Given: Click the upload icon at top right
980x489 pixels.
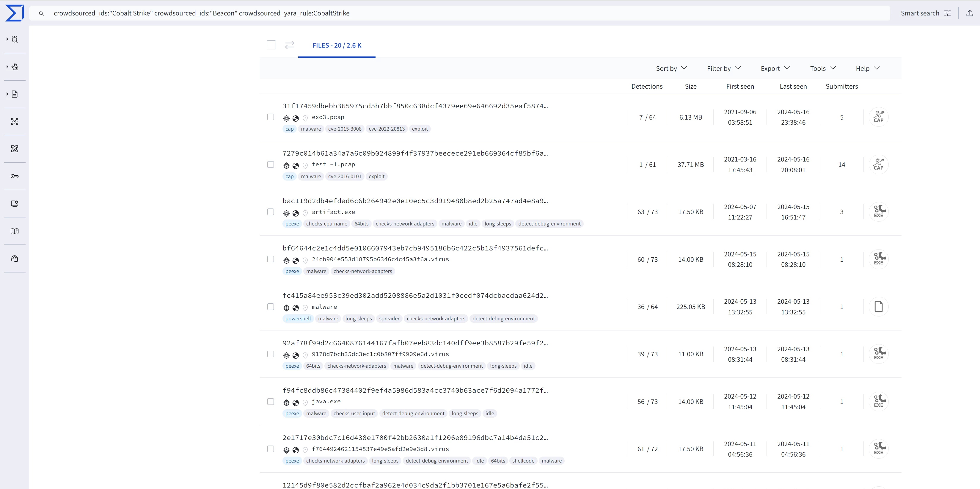Looking at the screenshot, I should point(970,13).
